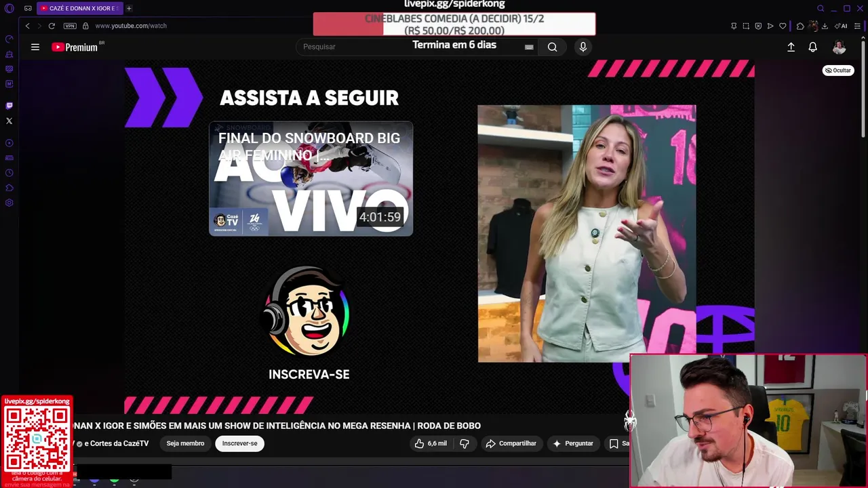Open X (Twitter) panel in sidebar
868x488 pixels.
tap(9, 121)
